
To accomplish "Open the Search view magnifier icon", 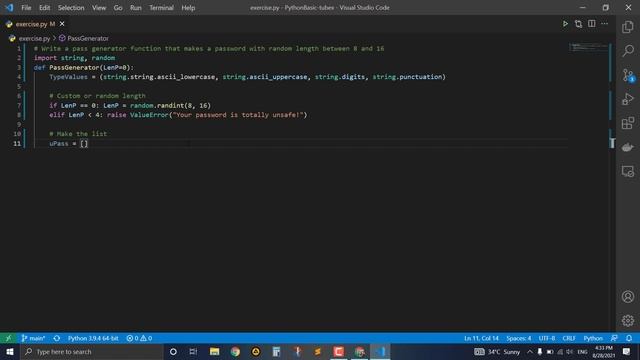I will [x=628, y=51].
